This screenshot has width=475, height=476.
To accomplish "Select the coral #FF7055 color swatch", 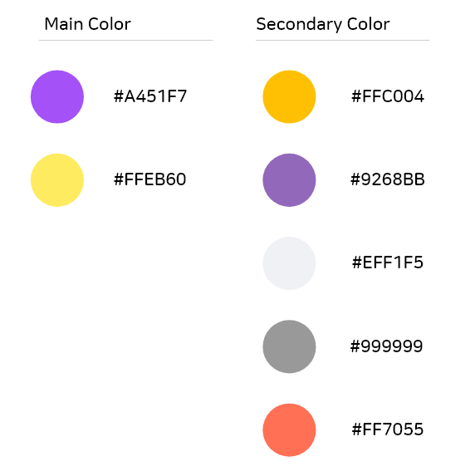I will (x=289, y=429).
